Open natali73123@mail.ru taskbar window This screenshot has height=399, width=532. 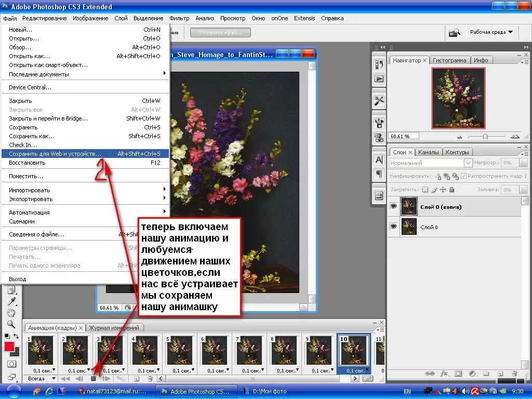(112, 391)
